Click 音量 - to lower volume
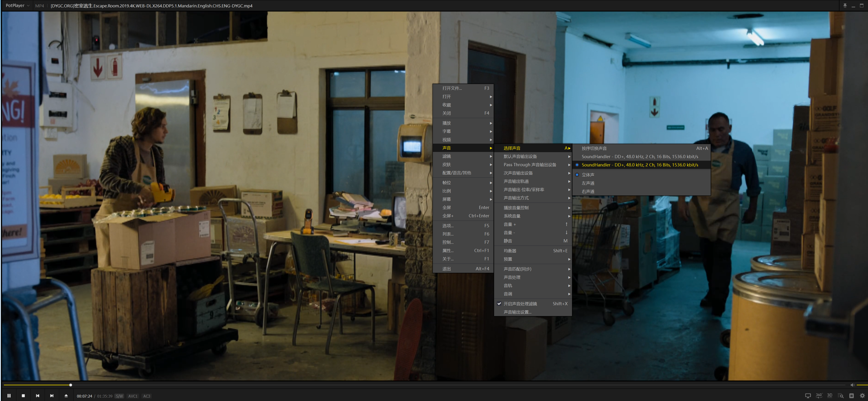Image resolution: width=868 pixels, height=401 pixels. coord(533,233)
